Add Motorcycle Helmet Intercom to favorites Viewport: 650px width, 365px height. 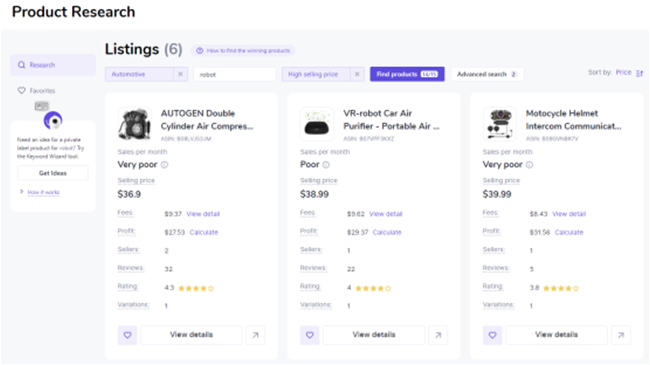pos(492,335)
